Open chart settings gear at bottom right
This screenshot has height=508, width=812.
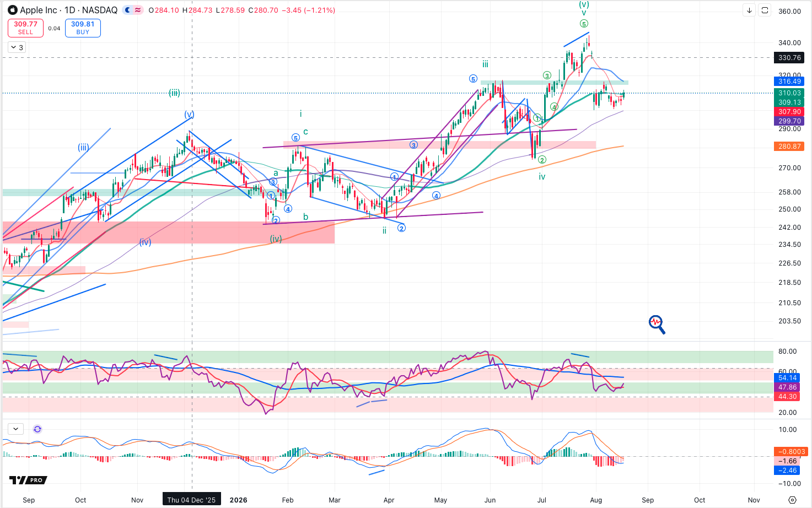[x=793, y=500]
